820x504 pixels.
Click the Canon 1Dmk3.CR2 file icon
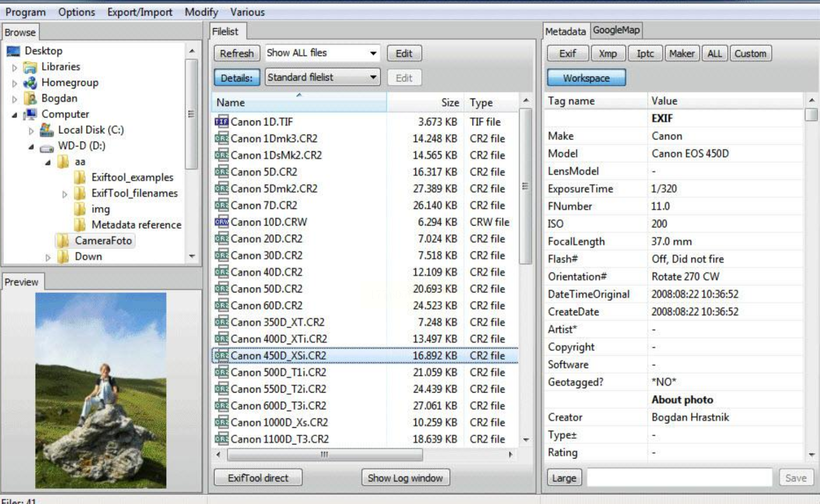tap(221, 139)
